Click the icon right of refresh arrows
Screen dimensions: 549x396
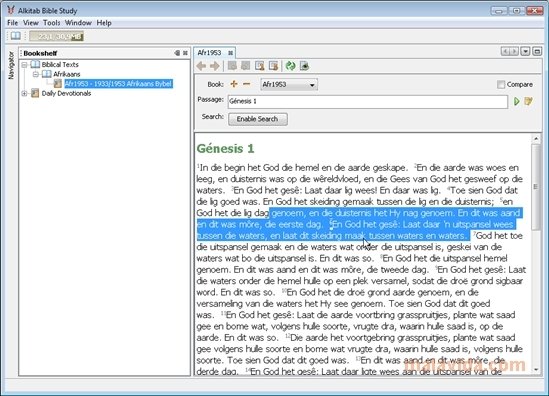[304, 66]
